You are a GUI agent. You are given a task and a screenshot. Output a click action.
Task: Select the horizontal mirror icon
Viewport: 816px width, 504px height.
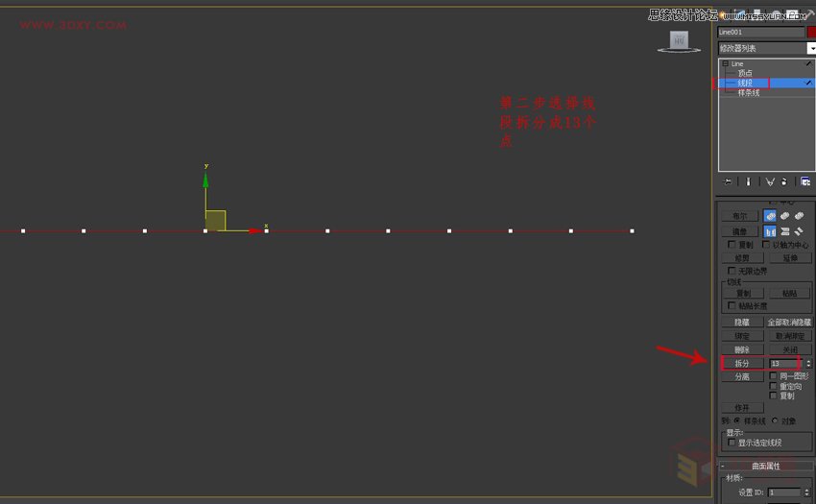click(x=770, y=231)
